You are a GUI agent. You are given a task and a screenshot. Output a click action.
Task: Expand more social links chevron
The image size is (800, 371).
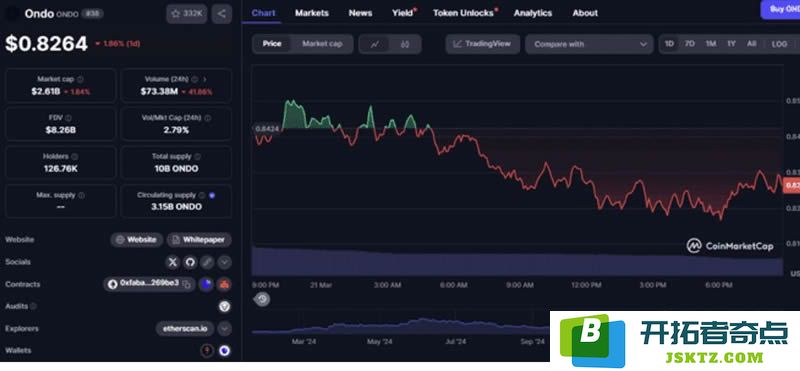coord(224,262)
